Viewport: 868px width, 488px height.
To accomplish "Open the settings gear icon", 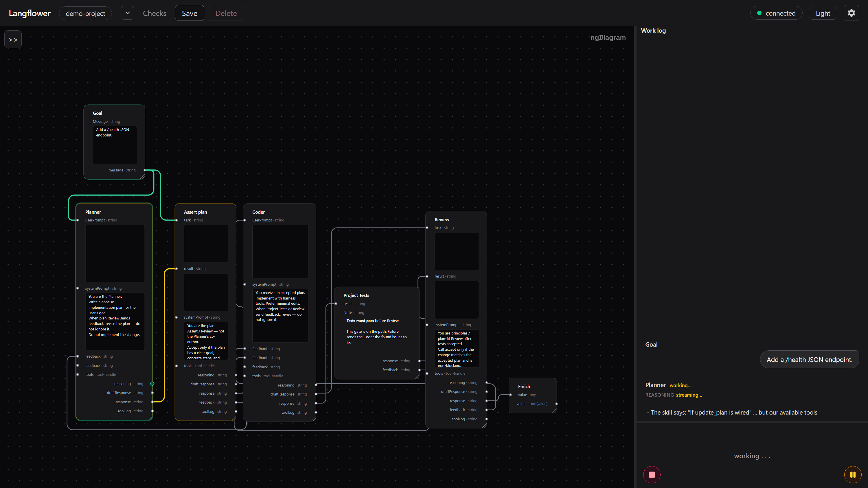I will (851, 13).
